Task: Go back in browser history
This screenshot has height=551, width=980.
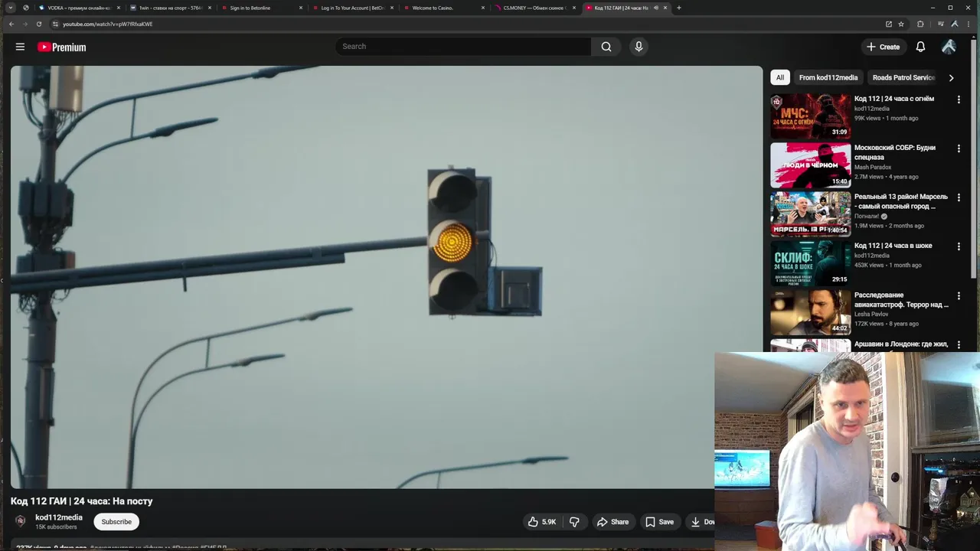Action: (11, 24)
